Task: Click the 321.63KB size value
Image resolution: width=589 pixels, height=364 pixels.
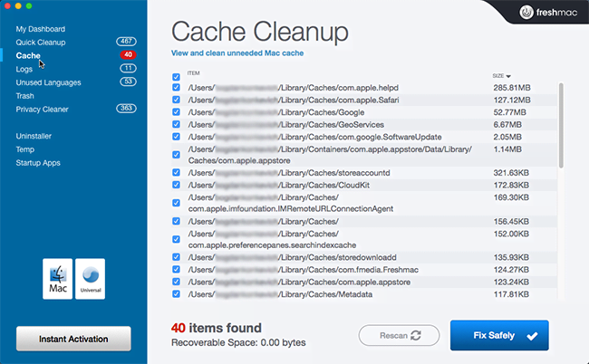Action: click(511, 173)
